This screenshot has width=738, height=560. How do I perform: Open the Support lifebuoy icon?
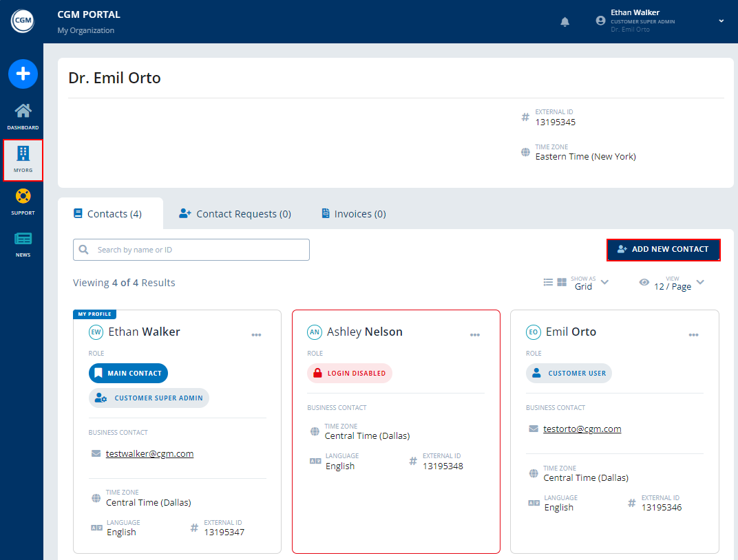pyautogui.click(x=23, y=197)
